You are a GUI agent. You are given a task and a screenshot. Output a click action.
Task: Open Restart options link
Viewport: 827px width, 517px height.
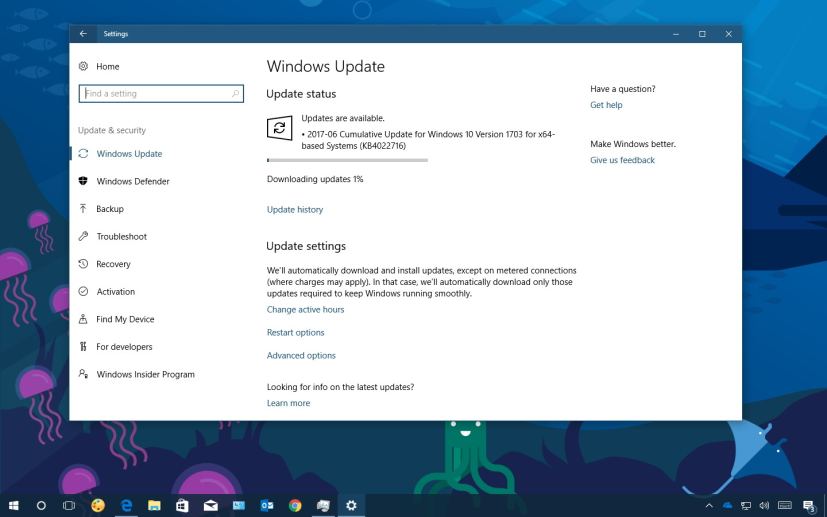pos(295,332)
